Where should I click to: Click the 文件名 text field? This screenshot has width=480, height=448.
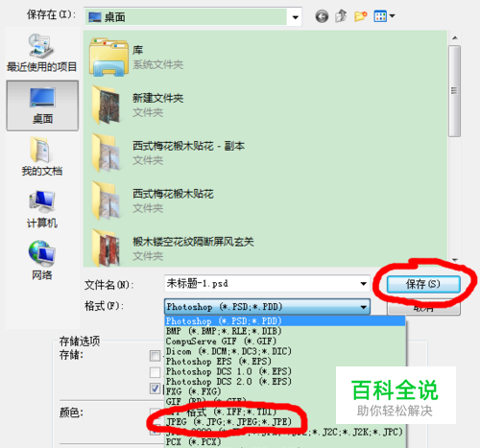pyautogui.click(x=261, y=284)
